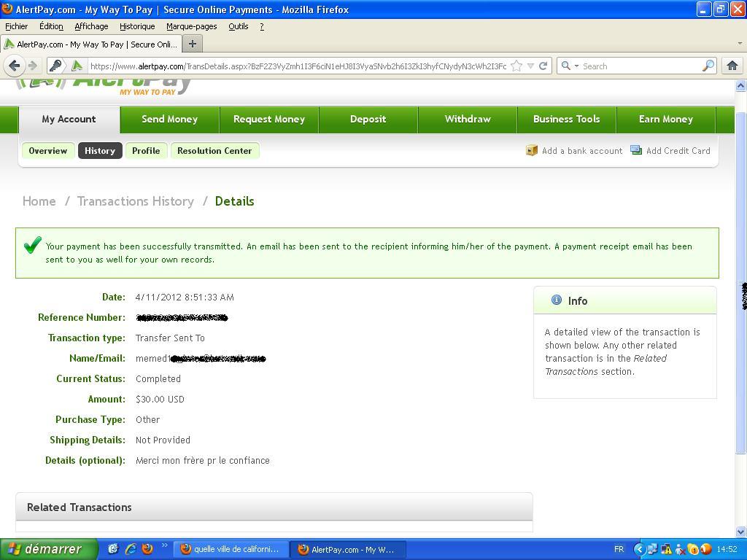Open the Affichage menu
This screenshot has height=560, width=747.
[x=91, y=26]
